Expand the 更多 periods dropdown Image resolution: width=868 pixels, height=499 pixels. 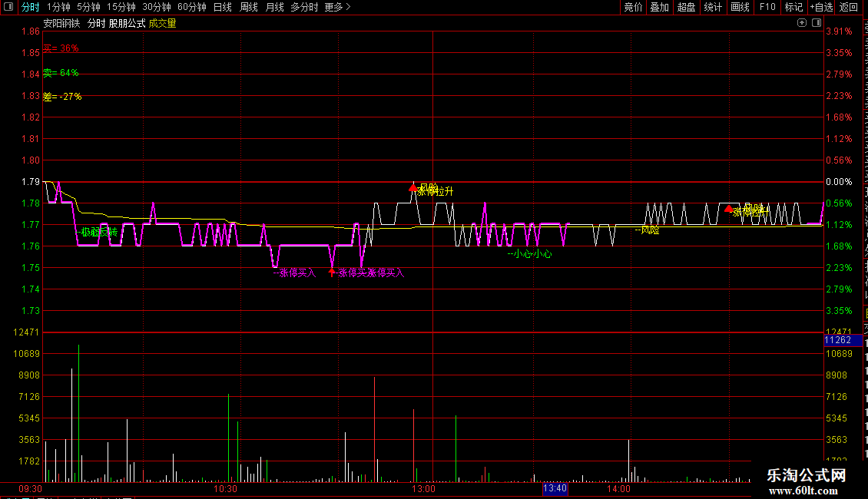(x=337, y=7)
